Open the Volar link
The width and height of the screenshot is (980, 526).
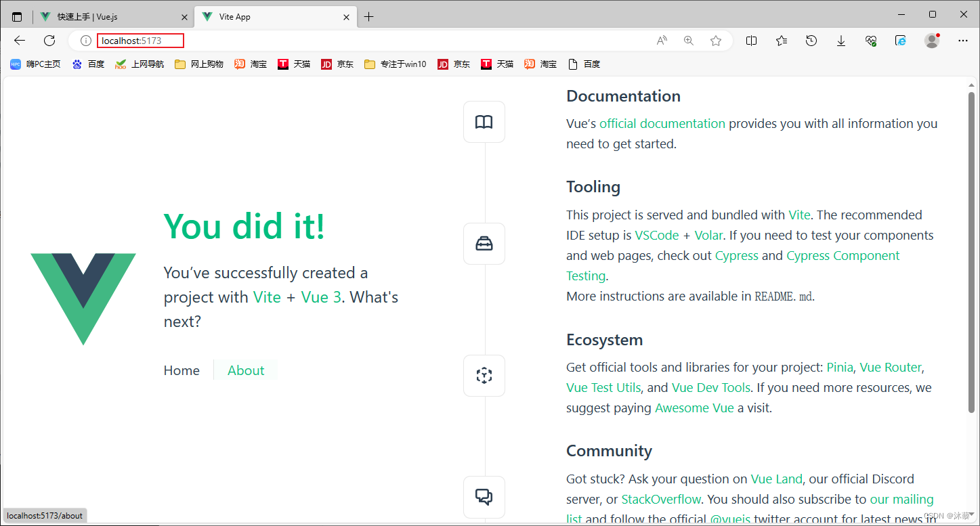(708, 235)
